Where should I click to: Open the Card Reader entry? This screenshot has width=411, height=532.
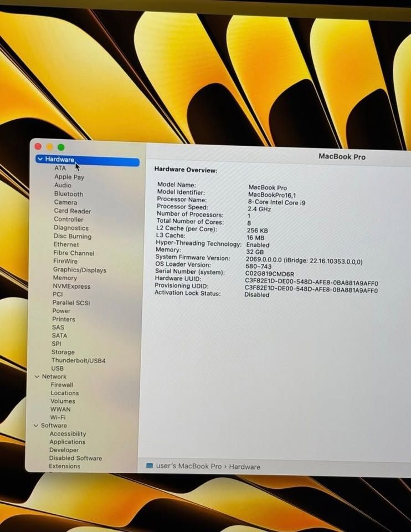pos(72,211)
